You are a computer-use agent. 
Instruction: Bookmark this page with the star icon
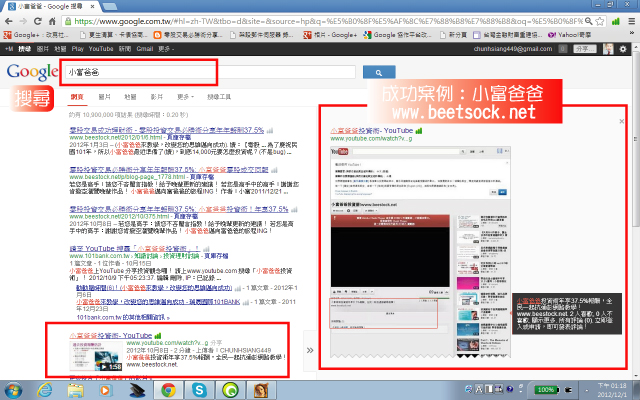point(600,21)
